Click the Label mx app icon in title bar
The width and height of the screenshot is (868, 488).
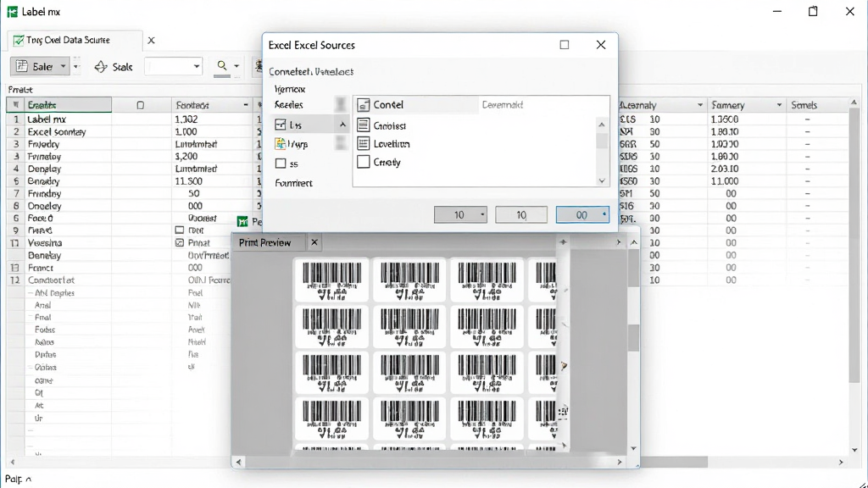[12, 12]
